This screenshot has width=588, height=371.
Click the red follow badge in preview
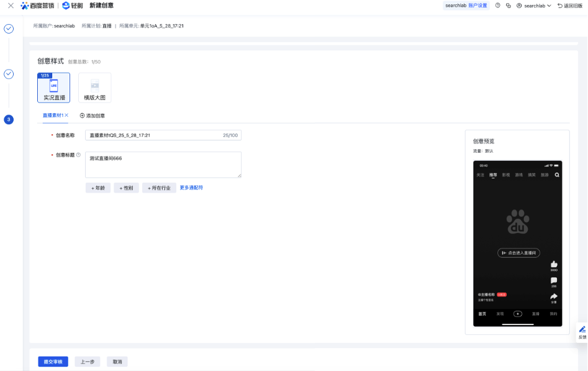(502, 295)
